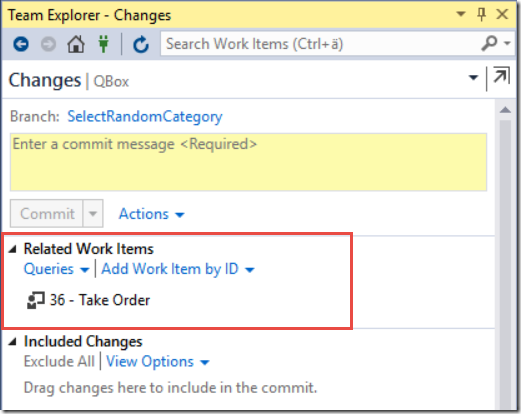Open the View Options menu
Viewport: 521px width, 414px height.
[157, 362]
